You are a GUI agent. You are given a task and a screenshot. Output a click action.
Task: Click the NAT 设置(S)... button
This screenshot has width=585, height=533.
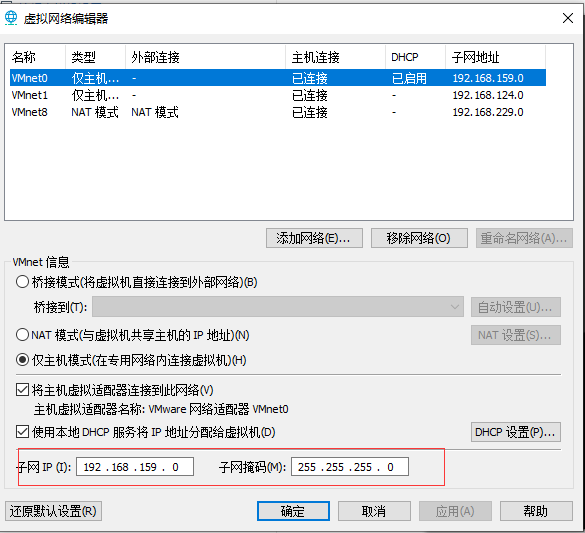pos(516,335)
